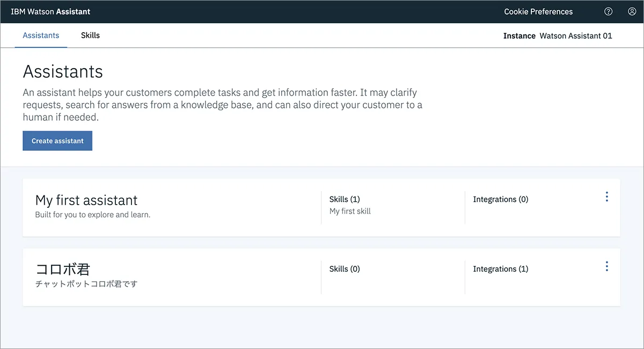Screen dimensions: 644x349
Task: Switch to the Skills tab
Action: tap(90, 35)
